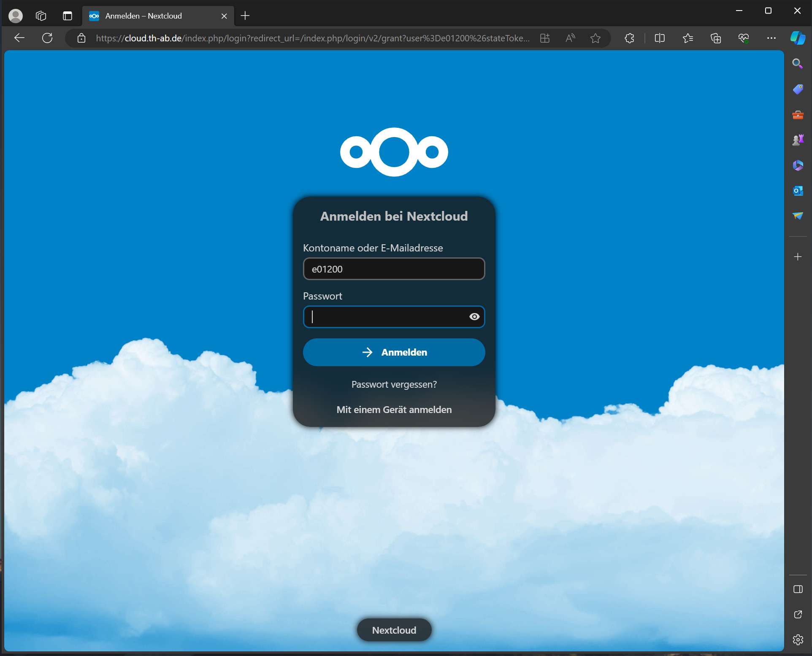View site information lock icon
Image resolution: width=812 pixels, height=656 pixels.
tap(81, 38)
